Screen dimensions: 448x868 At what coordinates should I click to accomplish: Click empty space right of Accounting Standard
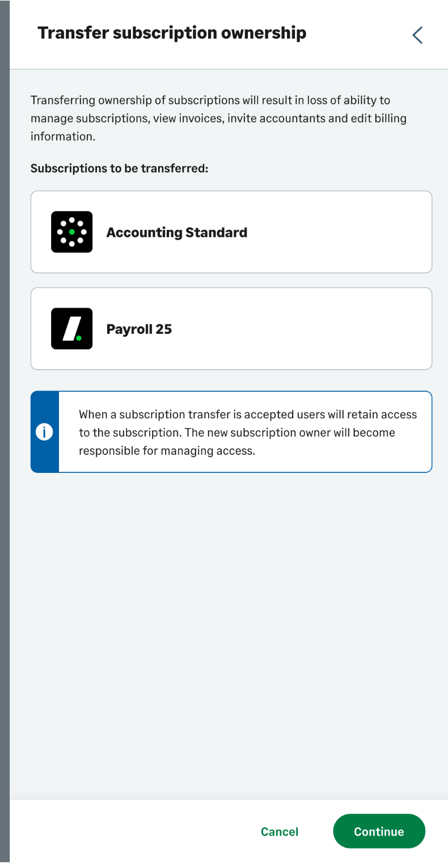point(340,233)
